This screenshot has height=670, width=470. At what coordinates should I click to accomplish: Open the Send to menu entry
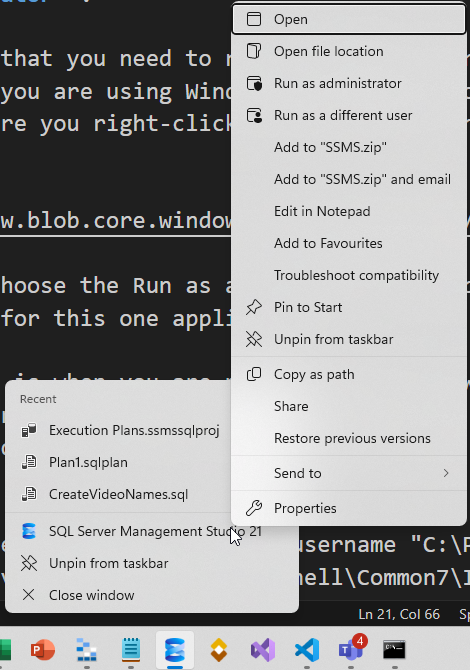(349, 473)
